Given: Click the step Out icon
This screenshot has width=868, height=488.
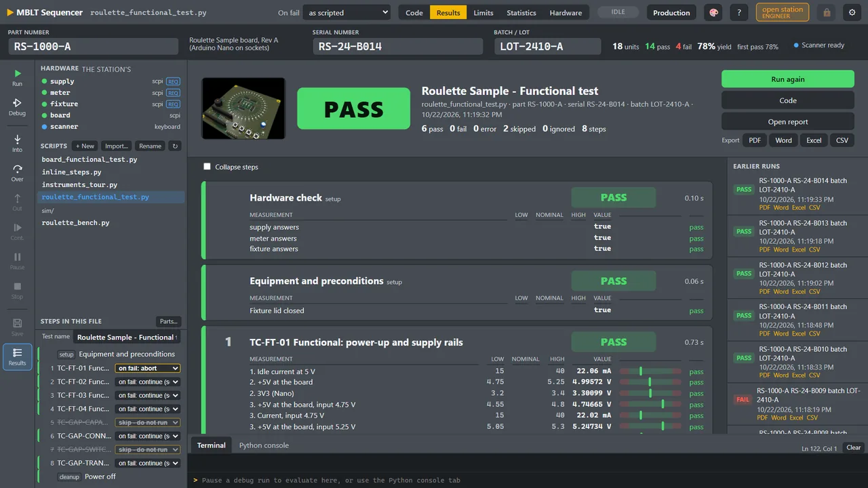Looking at the screenshot, I should point(17,202).
